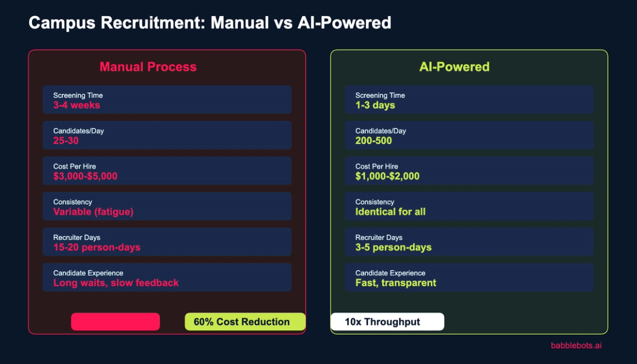Screen dimensions: 637x364
Task: Click the '1-3 days' screening time value
Action: (375, 105)
